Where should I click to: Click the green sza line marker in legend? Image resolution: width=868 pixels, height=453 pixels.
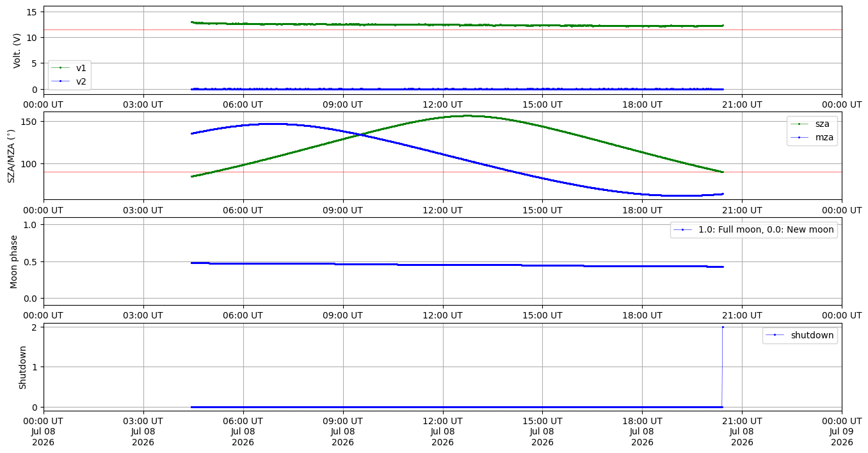(x=800, y=124)
